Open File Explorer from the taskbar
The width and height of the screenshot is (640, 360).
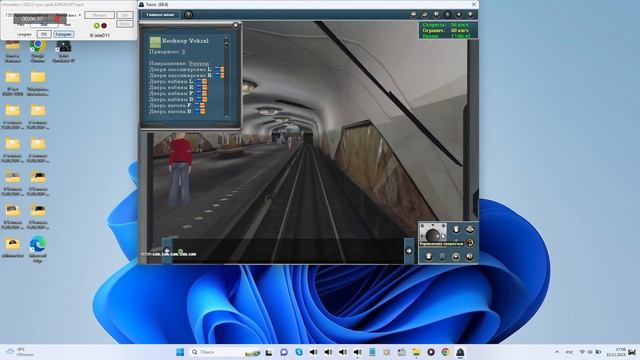pos(416,352)
